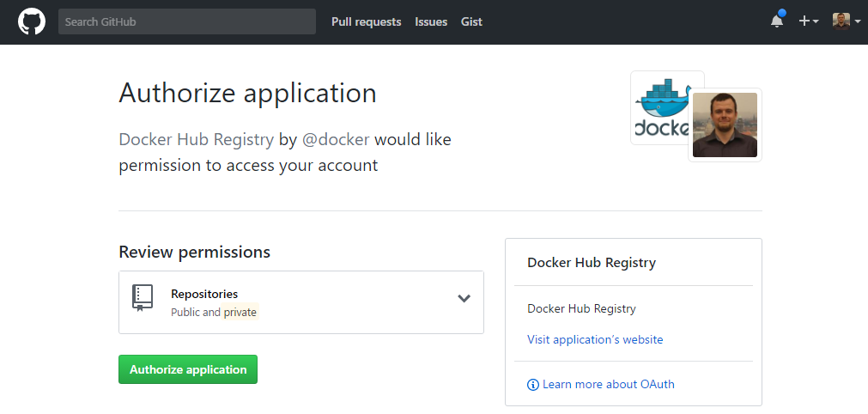Open notifications bell icon

[x=777, y=21]
